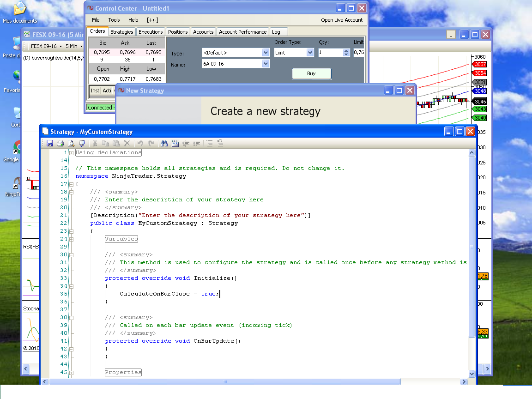Increase indent of the selected code

click(x=196, y=144)
